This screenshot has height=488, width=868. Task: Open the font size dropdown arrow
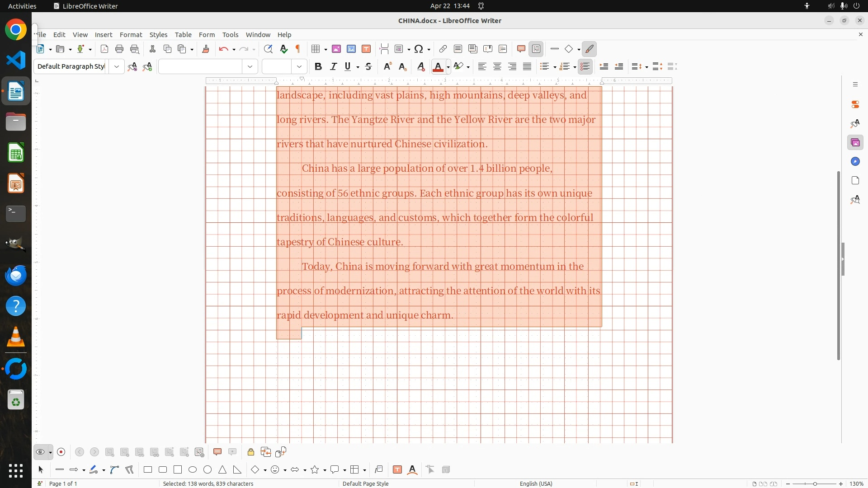[299, 66]
